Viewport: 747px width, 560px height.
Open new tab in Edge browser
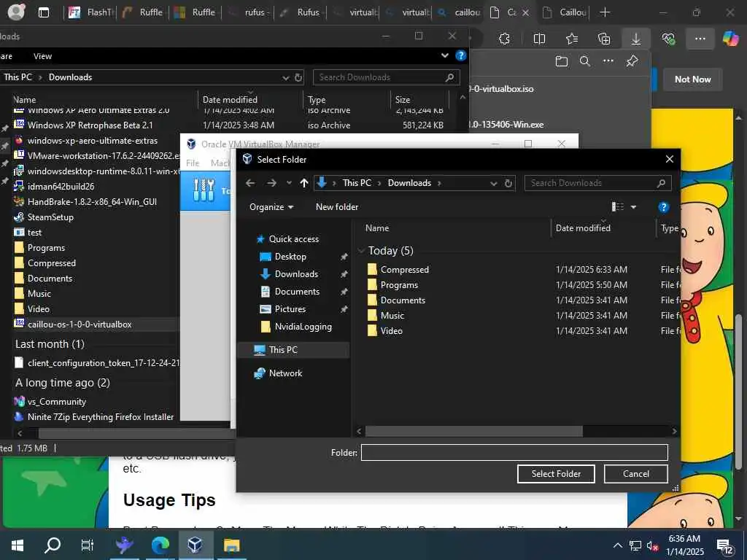605,12
